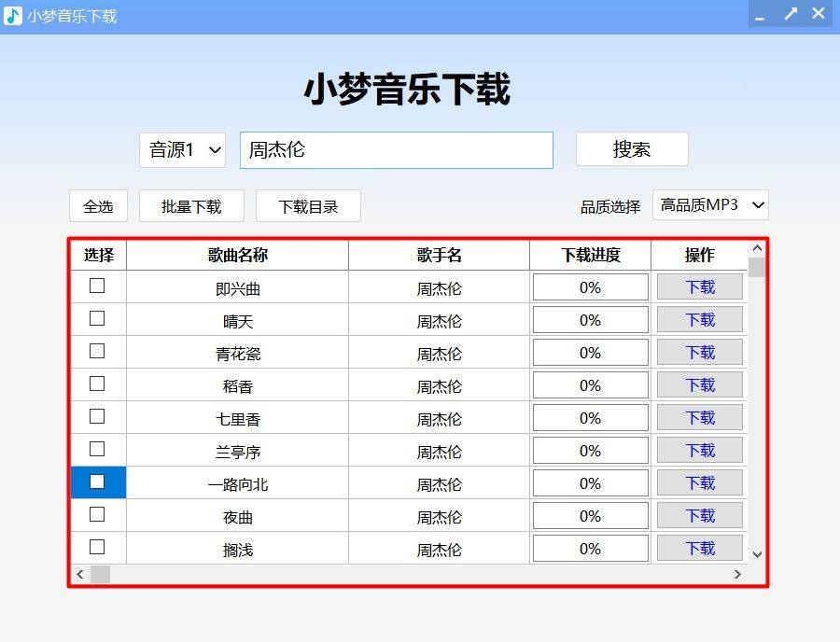Image resolution: width=840 pixels, height=642 pixels.
Task: Select the checkbox next to 兰亭序
Action: [97, 450]
